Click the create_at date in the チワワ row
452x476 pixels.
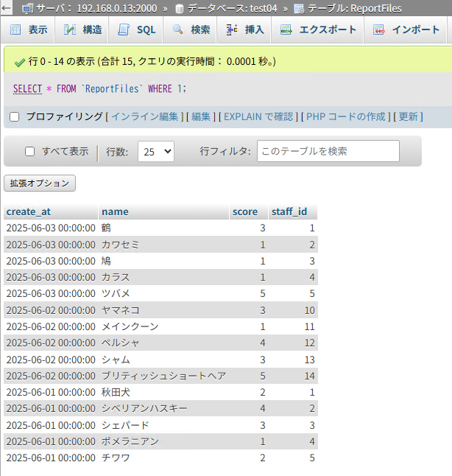pyautogui.click(x=51, y=458)
